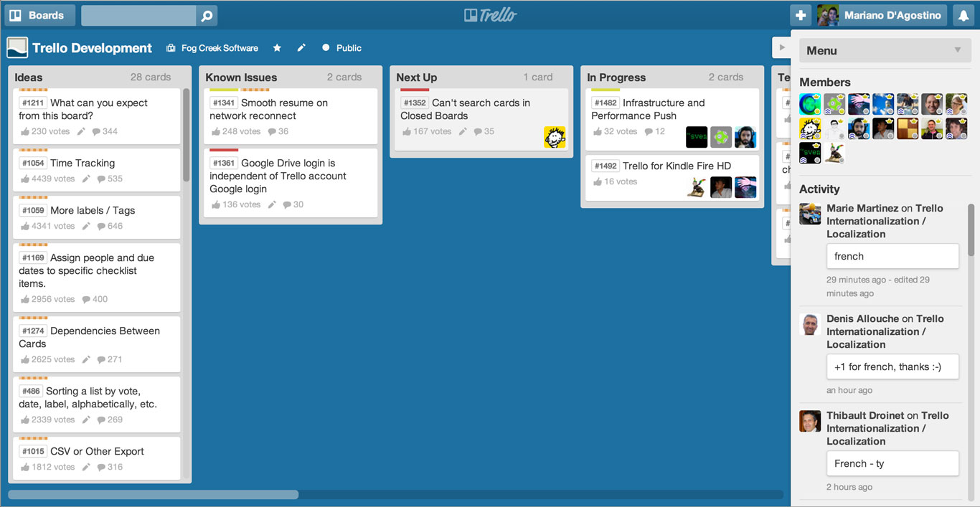The height and width of the screenshot is (507, 980).
Task: Open the Time Tracking card
Action: (x=96, y=170)
